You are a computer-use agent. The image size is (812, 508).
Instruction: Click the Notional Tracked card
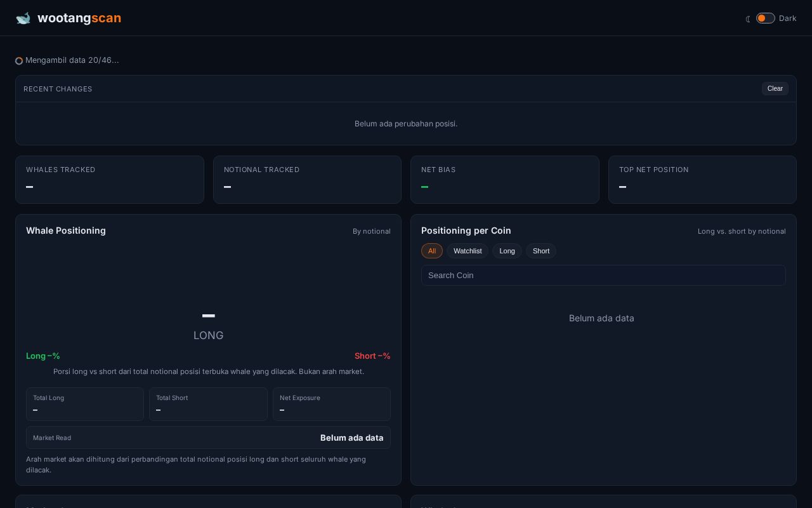click(307, 180)
